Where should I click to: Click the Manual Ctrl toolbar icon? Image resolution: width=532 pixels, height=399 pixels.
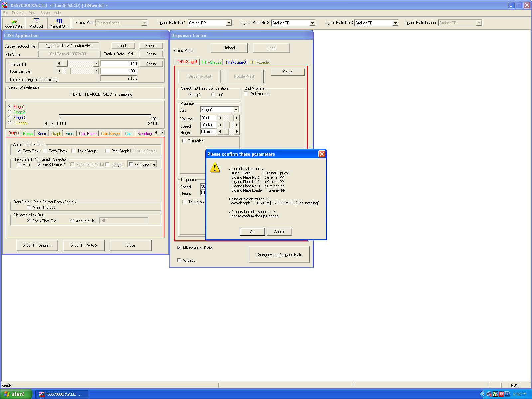pyautogui.click(x=58, y=23)
